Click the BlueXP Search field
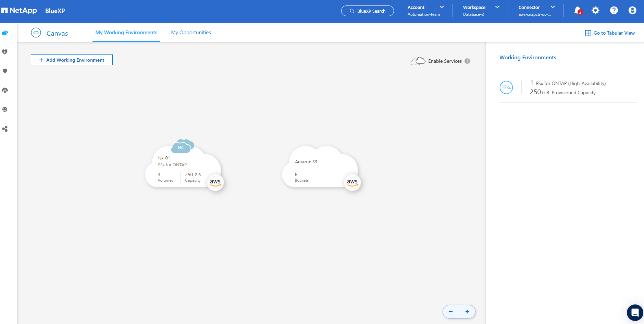 368,11
